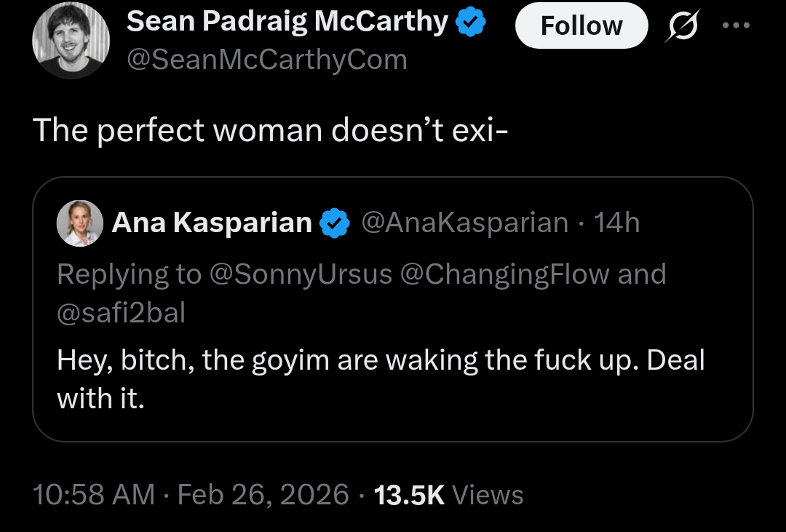This screenshot has width=786, height=532.
Task: Select the "The perfect woman doesn't exi-" text
Action: click(x=269, y=130)
